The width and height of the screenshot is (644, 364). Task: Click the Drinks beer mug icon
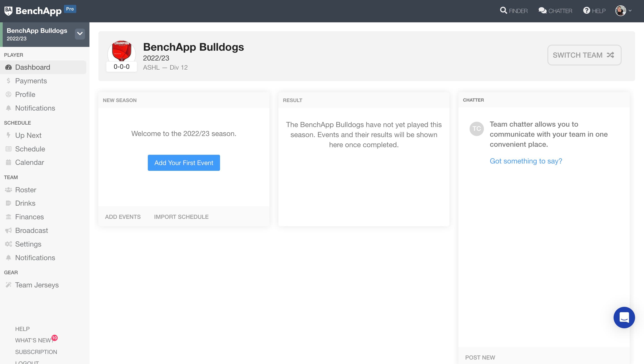(x=8, y=203)
